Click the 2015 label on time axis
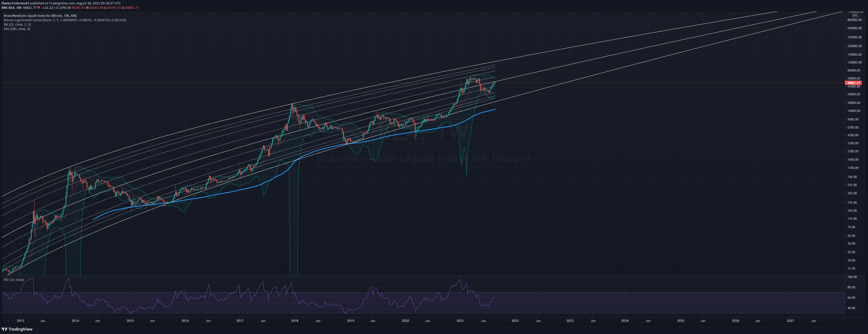This screenshot has height=334, width=868. click(x=130, y=321)
